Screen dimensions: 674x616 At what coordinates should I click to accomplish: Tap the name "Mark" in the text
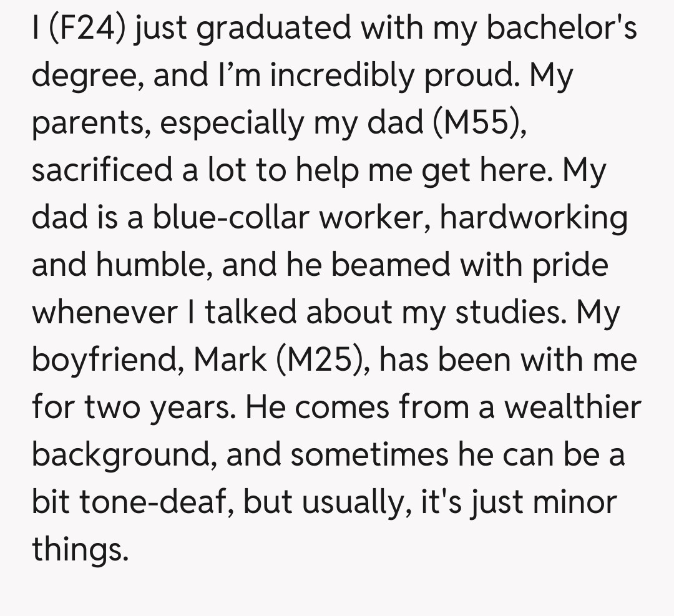[x=232, y=359]
